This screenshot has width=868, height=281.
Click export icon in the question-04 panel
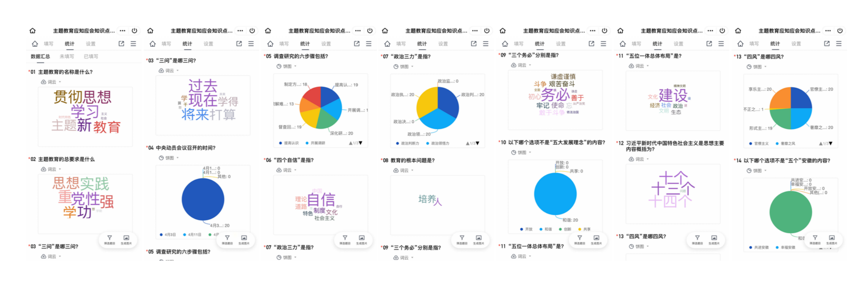point(239,44)
